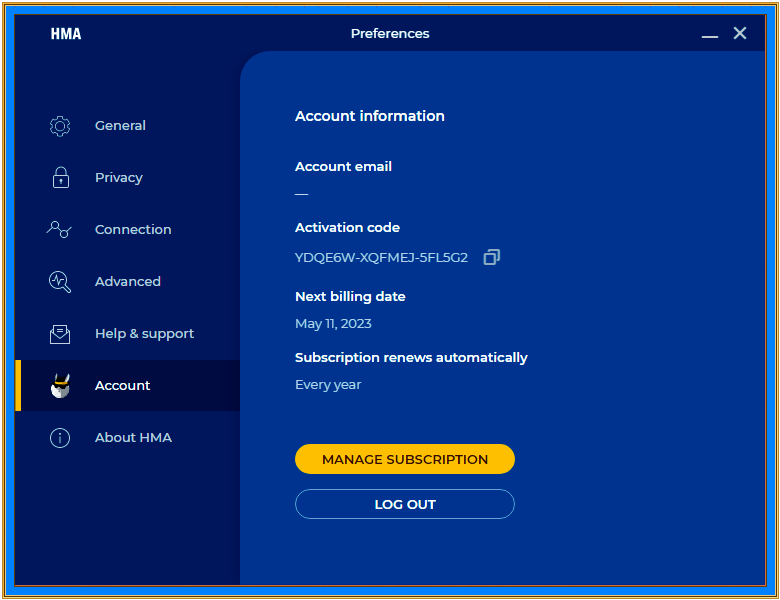Click the Connection nodes icon
Screen dimensions: 780x600
coord(59,229)
